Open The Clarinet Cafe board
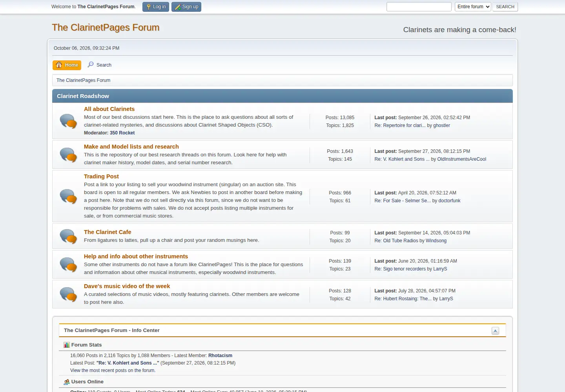This screenshot has width=565, height=392. click(x=108, y=232)
